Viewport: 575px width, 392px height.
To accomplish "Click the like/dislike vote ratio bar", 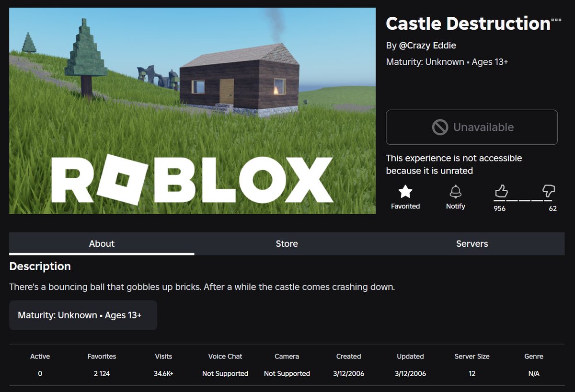I will coord(523,201).
